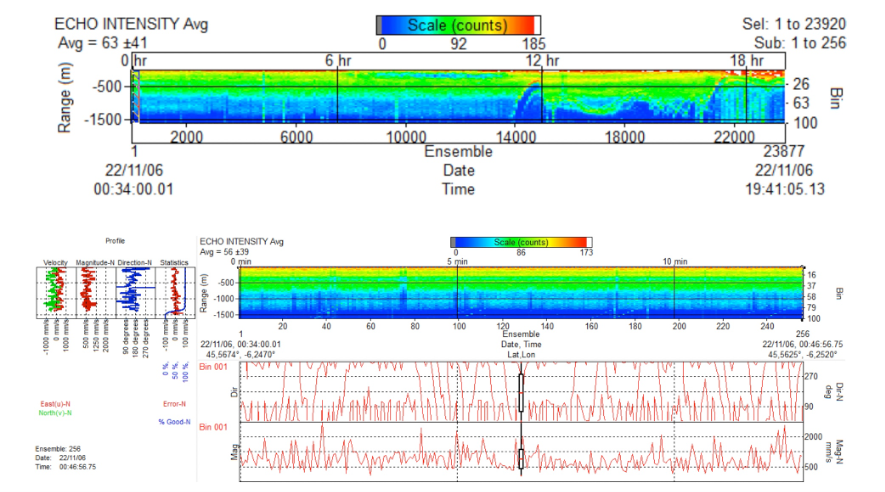This screenshot has width=885, height=492.
Task: Click the lower Scale (counts) color bar
Action: (520, 242)
